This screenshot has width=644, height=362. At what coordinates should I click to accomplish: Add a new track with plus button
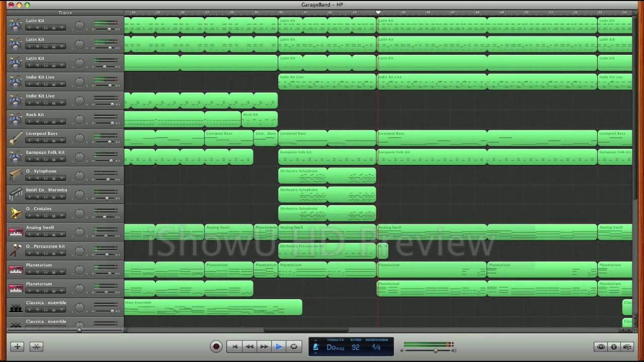(x=17, y=346)
